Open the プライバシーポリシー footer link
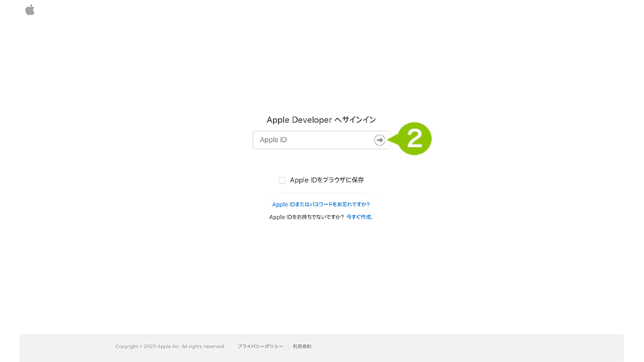The height and width of the screenshot is (362, 644). click(260, 346)
